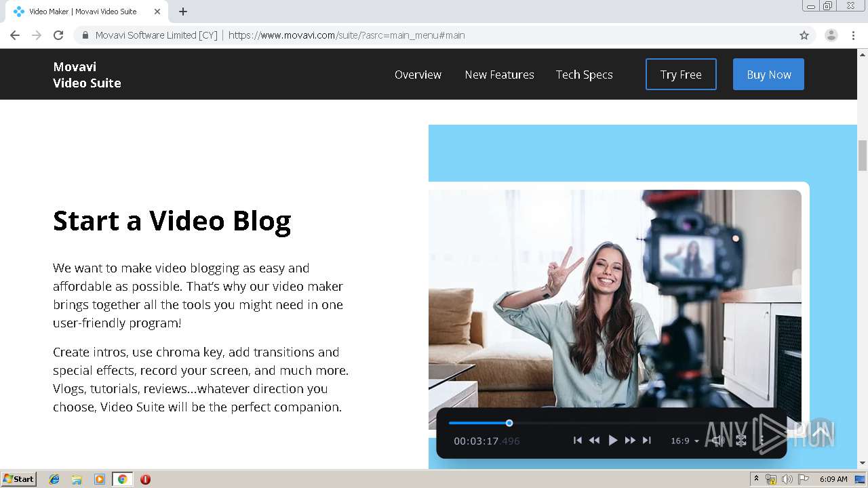The width and height of the screenshot is (868, 488).
Task: Click the browser back arrow
Action: click(x=15, y=35)
